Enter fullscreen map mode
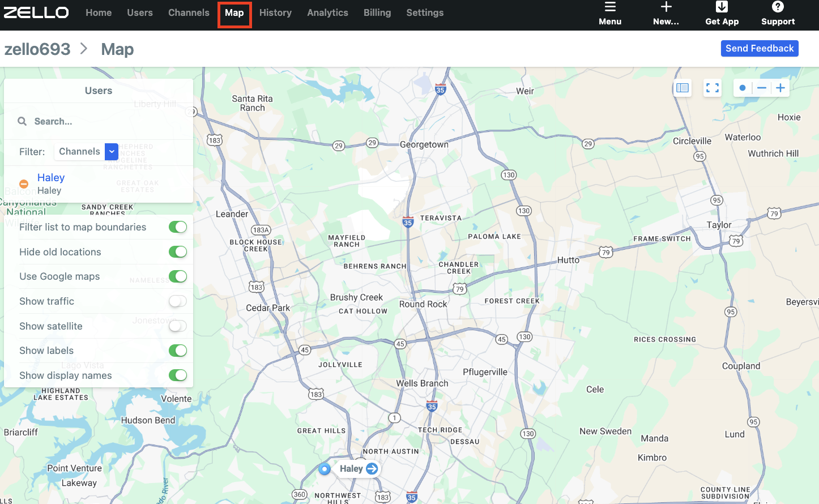 [x=713, y=88]
